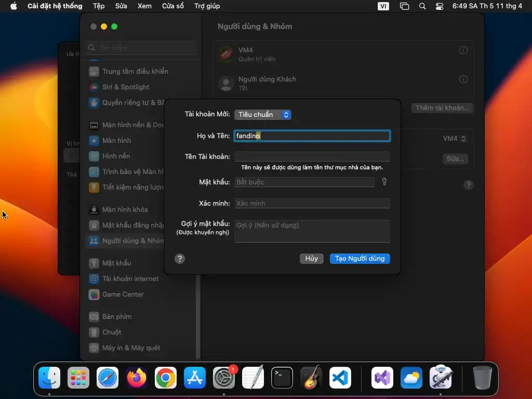Launch Visual Studio Code from Dock

pyautogui.click(x=340, y=378)
